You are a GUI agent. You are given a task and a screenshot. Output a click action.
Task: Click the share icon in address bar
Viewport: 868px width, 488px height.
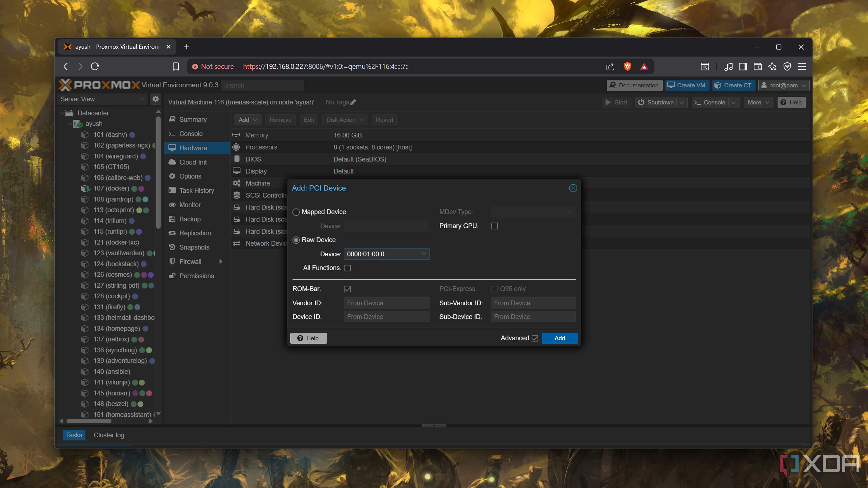pos(610,66)
